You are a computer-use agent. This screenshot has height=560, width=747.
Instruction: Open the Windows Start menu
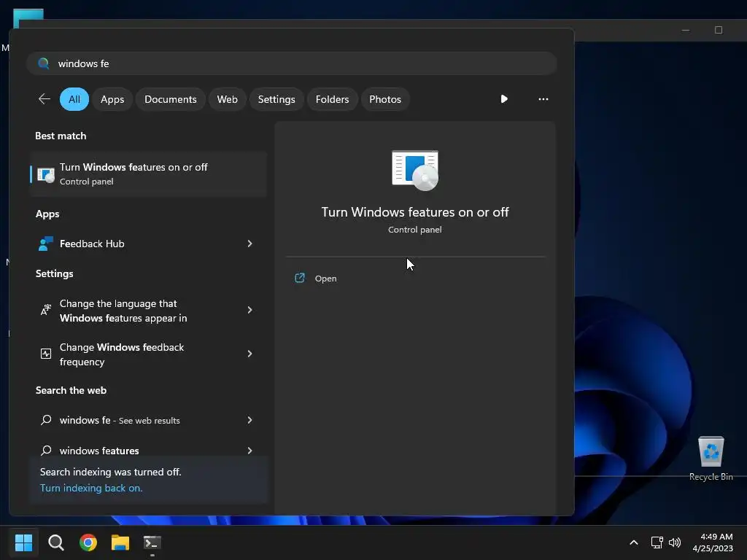(23, 542)
